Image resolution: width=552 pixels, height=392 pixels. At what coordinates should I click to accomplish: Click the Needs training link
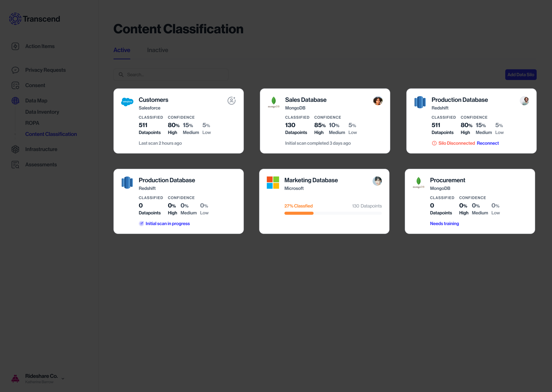(x=444, y=224)
